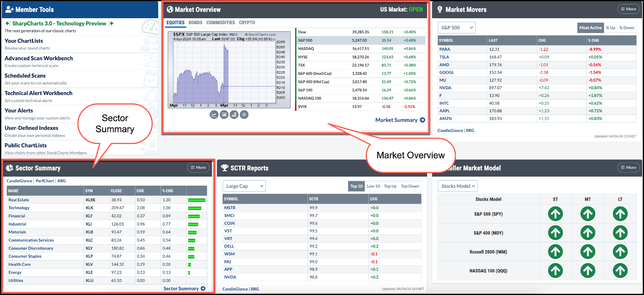Open the Market Summary link
644x295 pixels.
click(x=396, y=120)
